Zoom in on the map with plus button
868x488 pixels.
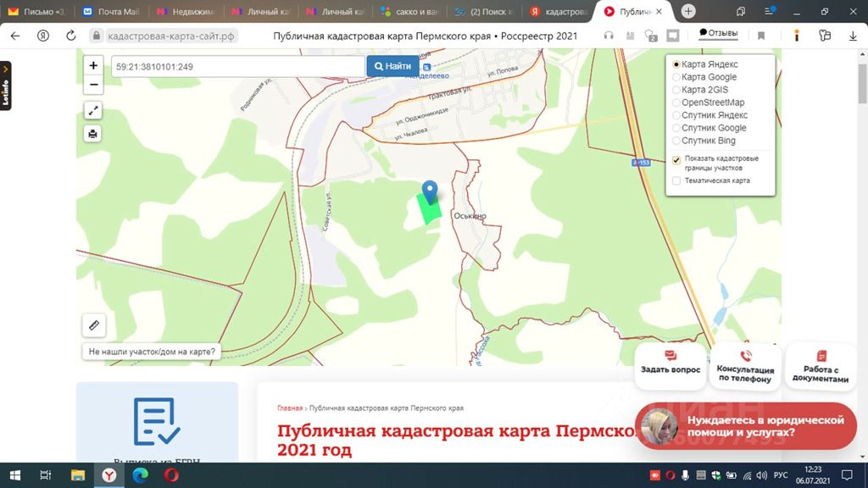(x=94, y=66)
